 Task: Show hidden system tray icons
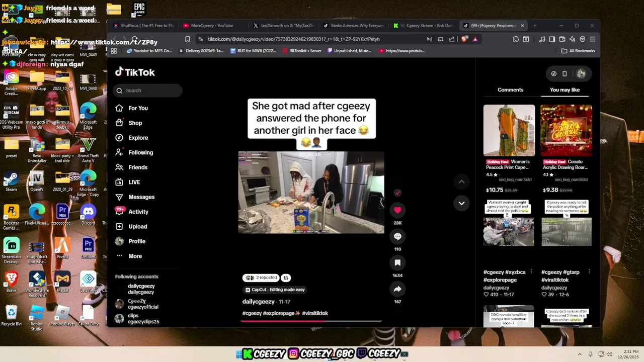579,354
